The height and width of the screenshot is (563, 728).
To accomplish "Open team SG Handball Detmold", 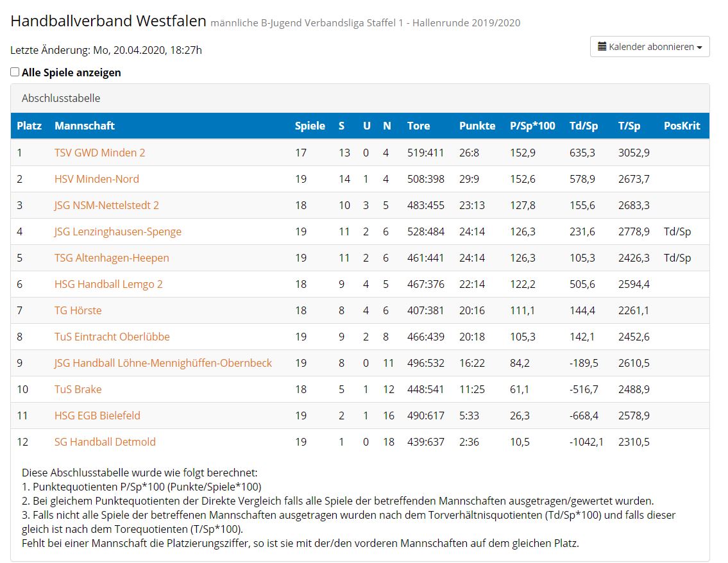I will click(105, 442).
